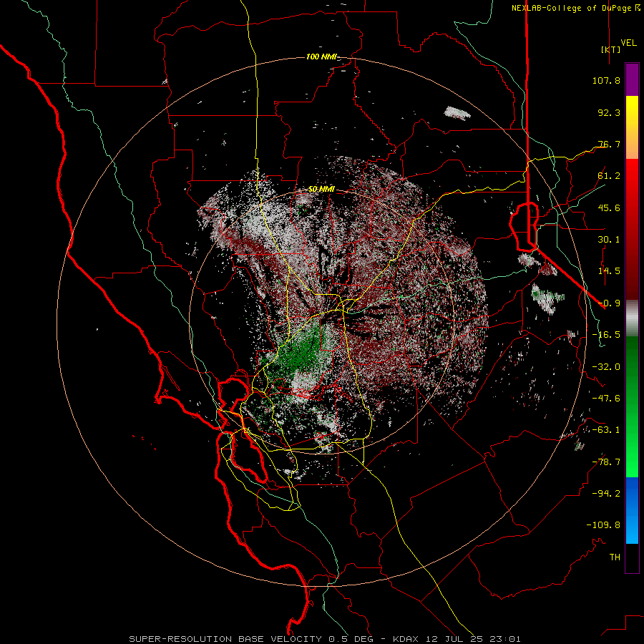Click the -47.6 velocity scale value
The height and width of the screenshot is (644, 644).
[606, 399]
